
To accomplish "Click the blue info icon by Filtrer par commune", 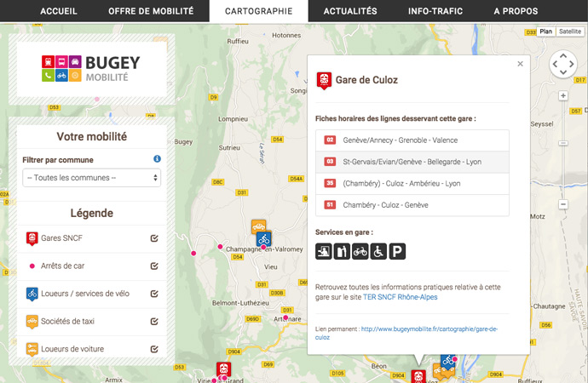I will pyautogui.click(x=157, y=159).
